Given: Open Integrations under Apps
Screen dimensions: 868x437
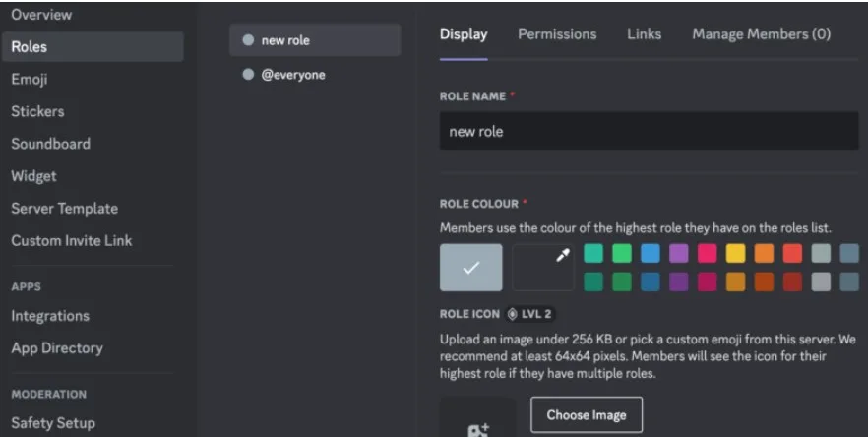Looking at the screenshot, I should tap(50, 316).
